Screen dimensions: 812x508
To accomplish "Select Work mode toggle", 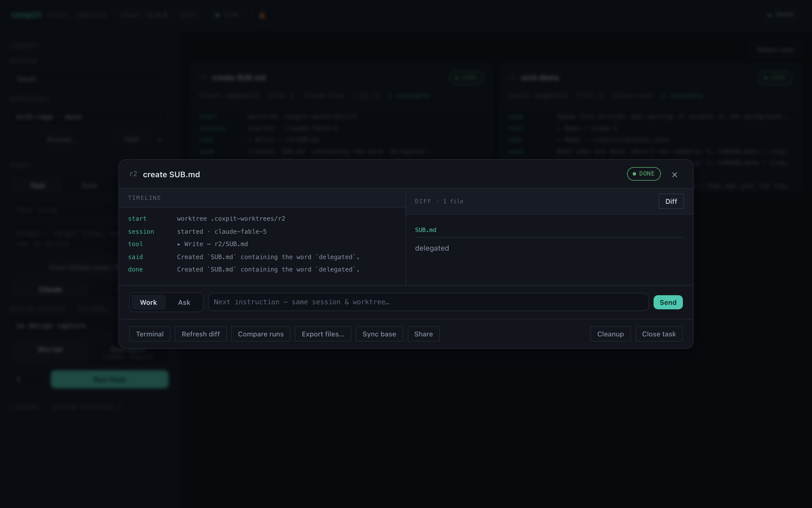I will [x=148, y=302].
